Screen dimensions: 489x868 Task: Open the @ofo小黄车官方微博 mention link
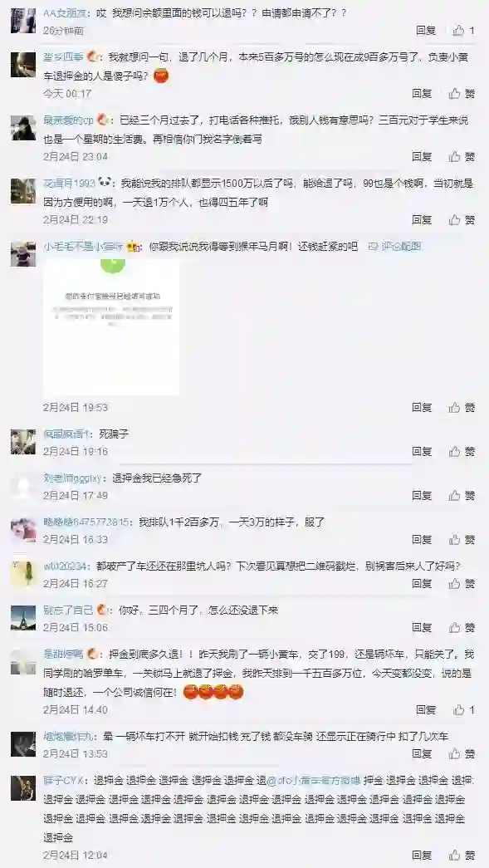(314, 781)
